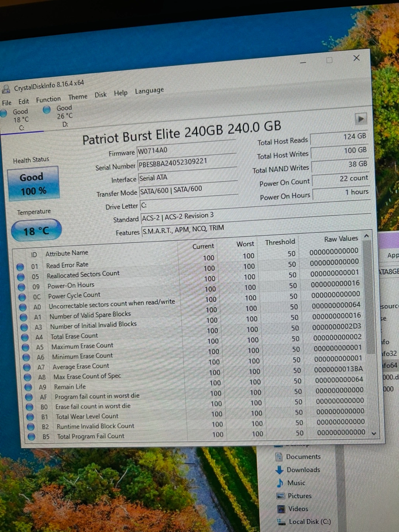
Task: Click scroll down arrow of attribute list
Action: (x=374, y=434)
